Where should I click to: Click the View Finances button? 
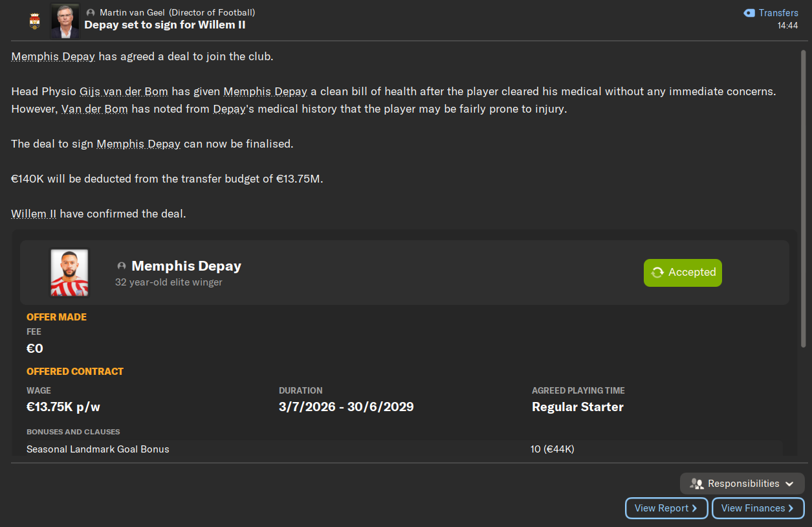point(758,508)
